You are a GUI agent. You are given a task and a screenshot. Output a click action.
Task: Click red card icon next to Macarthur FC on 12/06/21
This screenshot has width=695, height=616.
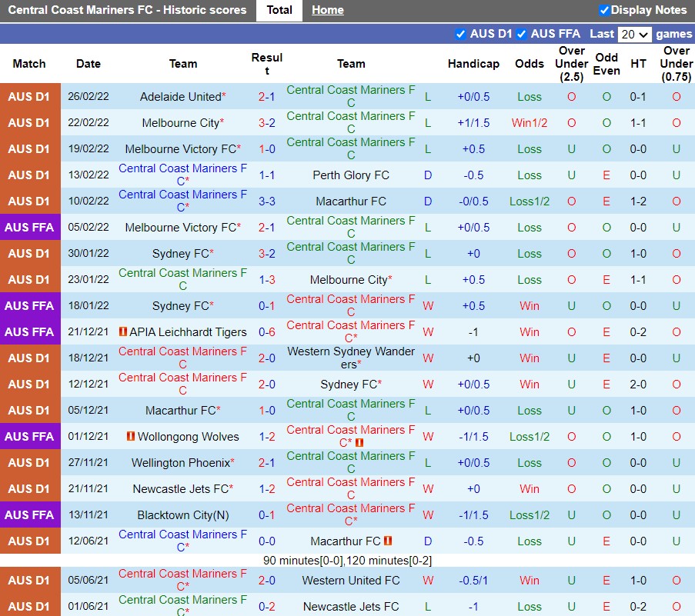pos(388,541)
